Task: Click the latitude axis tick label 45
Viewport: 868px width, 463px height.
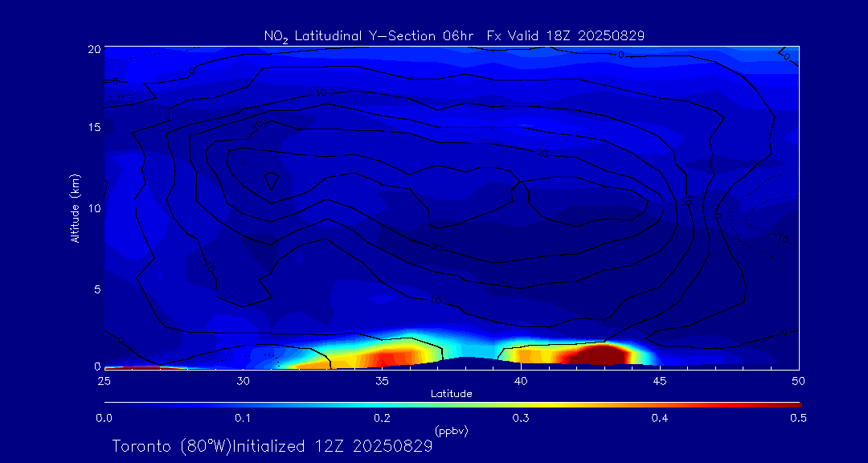Action: pos(660,380)
